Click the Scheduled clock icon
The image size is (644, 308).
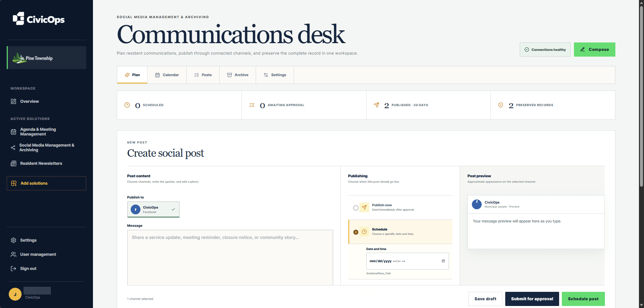point(127,105)
